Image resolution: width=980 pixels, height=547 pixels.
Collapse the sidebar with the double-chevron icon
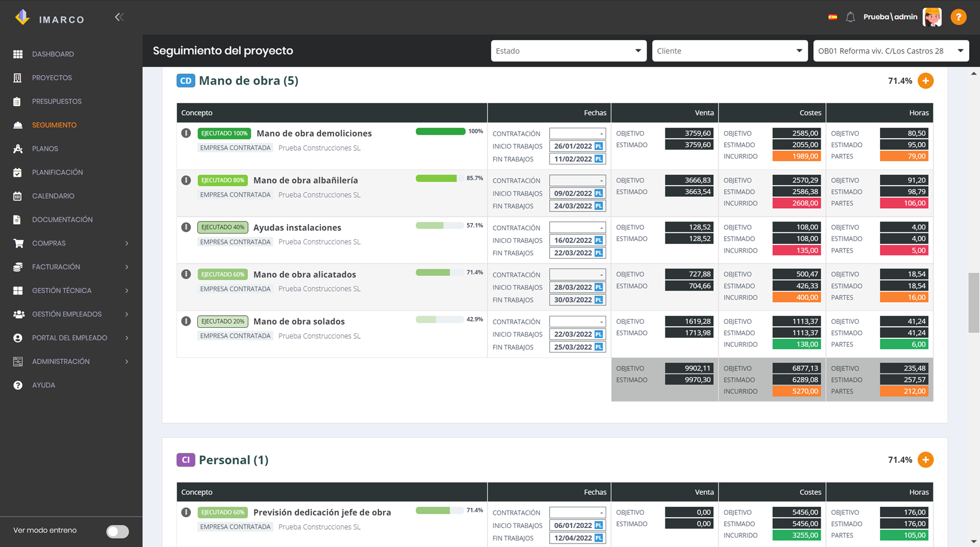pyautogui.click(x=119, y=17)
